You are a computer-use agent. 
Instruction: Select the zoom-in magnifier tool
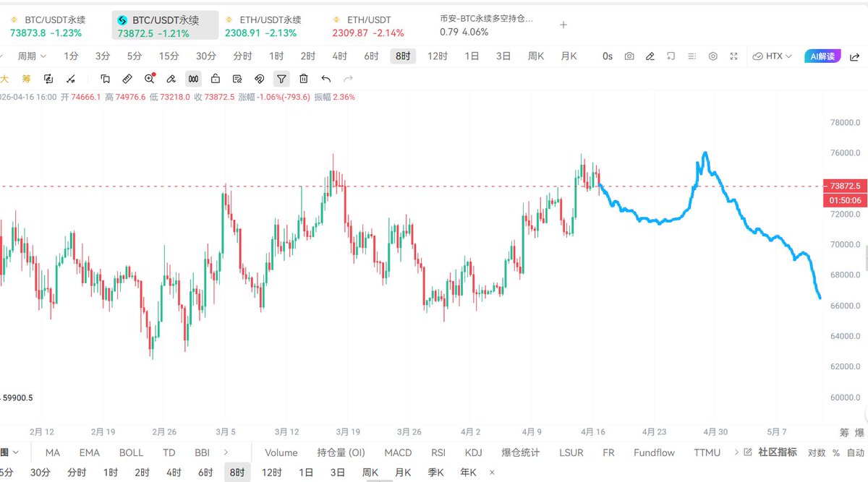click(149, 78)
